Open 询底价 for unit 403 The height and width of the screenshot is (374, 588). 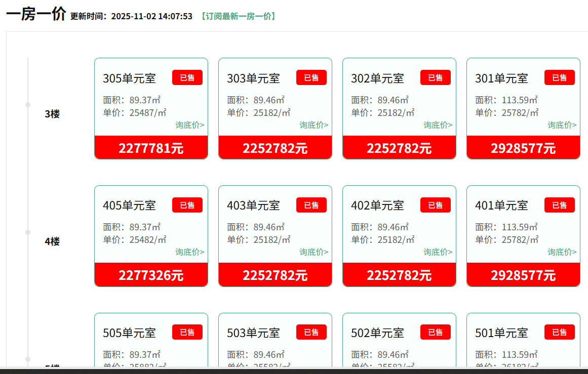pyautogui.click(x=313, y=252)
